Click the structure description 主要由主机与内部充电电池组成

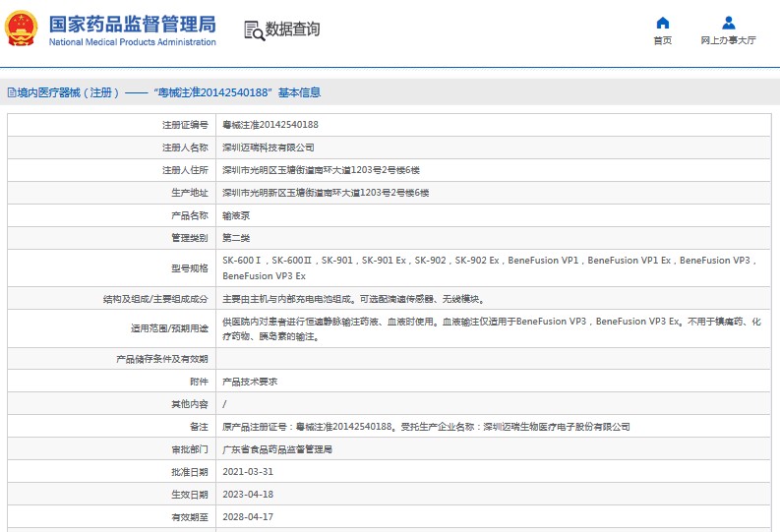[x=353, y=299]
